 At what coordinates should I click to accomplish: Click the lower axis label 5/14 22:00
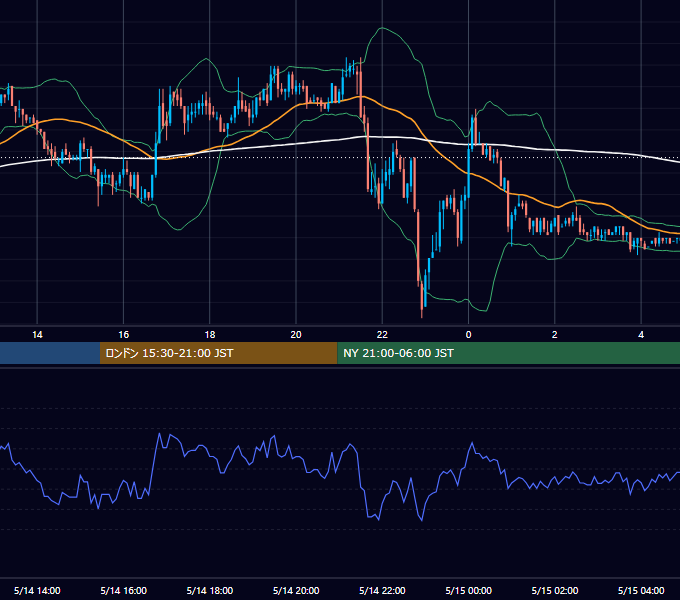point(382,590)
